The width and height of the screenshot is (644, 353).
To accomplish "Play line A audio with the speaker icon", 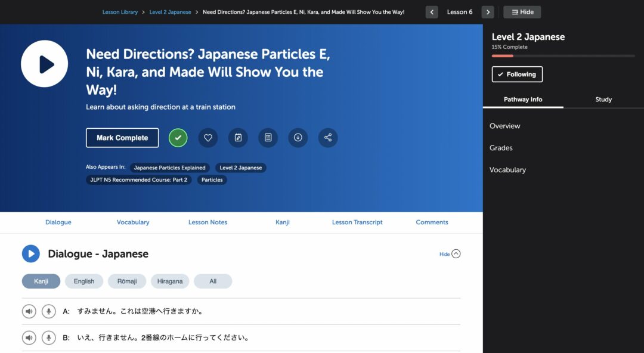I will pos(29,311).
